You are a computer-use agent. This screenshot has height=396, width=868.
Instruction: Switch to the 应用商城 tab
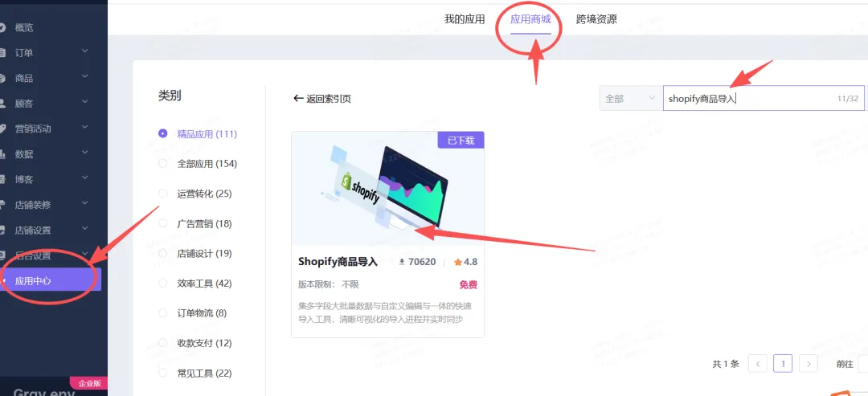[x=530, y=19]
